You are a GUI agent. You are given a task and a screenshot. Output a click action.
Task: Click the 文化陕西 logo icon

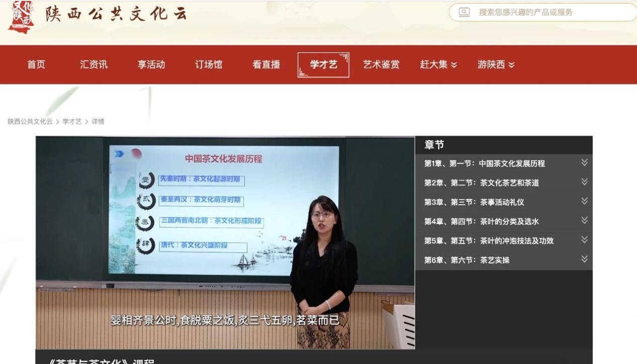point(21,16)
